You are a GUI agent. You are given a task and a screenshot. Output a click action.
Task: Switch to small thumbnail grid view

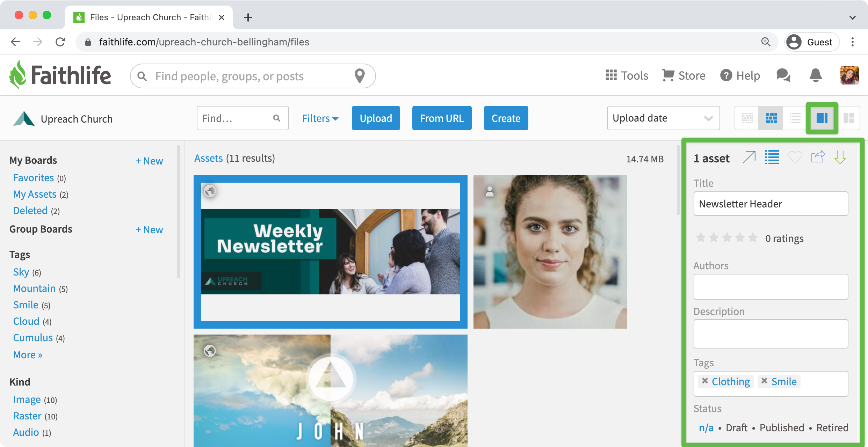(747, 118)
